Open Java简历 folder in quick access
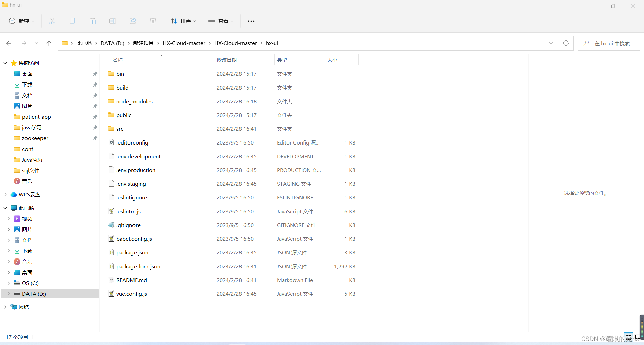The image size is (644, 345). 32,160
